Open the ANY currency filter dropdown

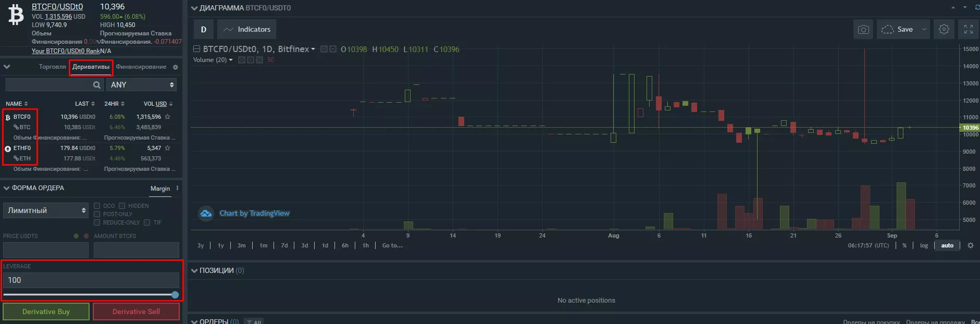point(142,85)
